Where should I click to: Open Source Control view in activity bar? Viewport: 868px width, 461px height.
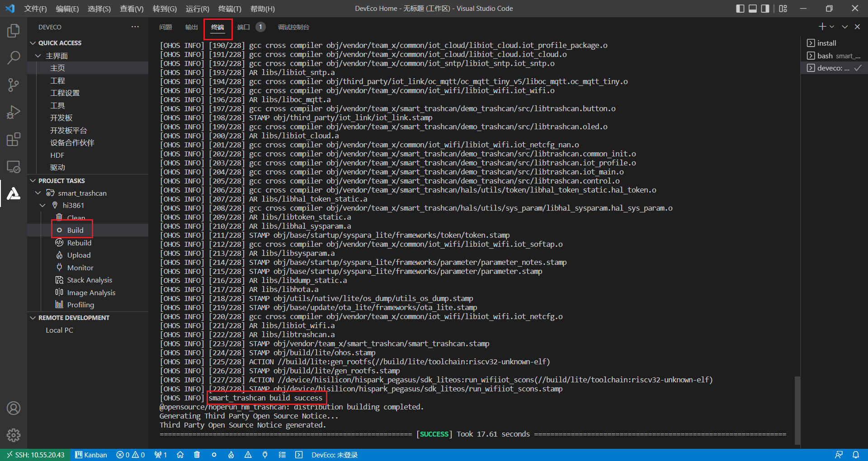click(x=14, y=85)
